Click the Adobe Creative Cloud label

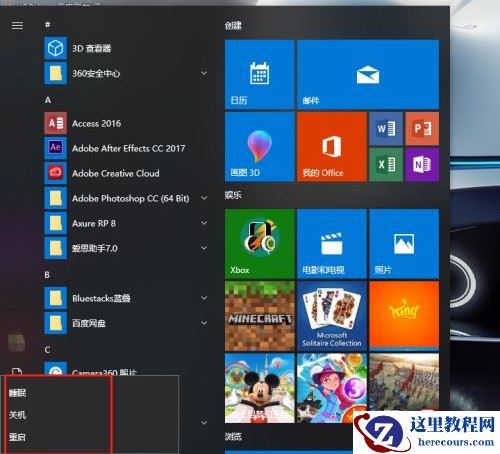(x=116, y=173)
